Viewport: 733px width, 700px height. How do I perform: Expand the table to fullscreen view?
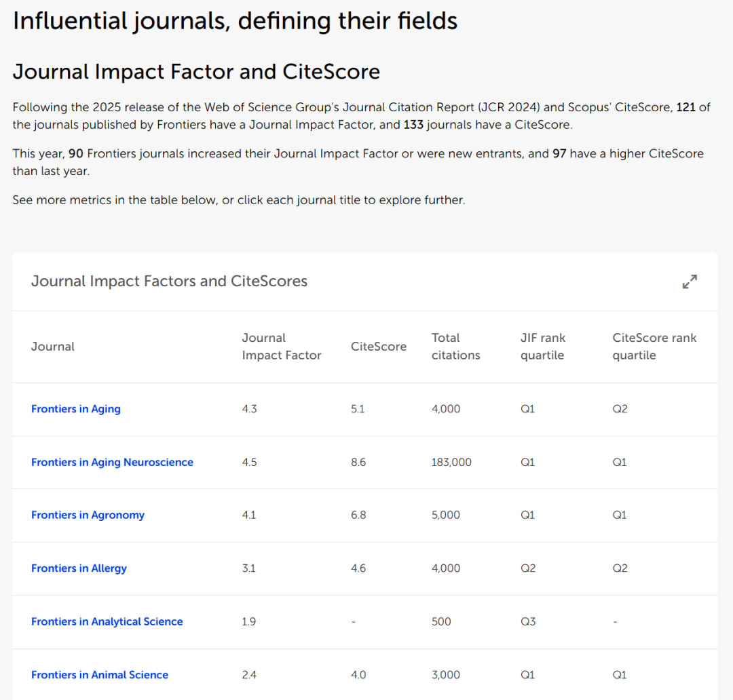[x=690, y=281]
